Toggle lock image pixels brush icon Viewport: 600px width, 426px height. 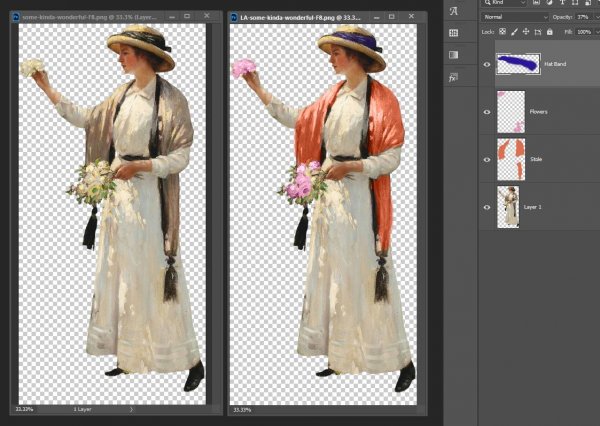click(x=514, y=32)
